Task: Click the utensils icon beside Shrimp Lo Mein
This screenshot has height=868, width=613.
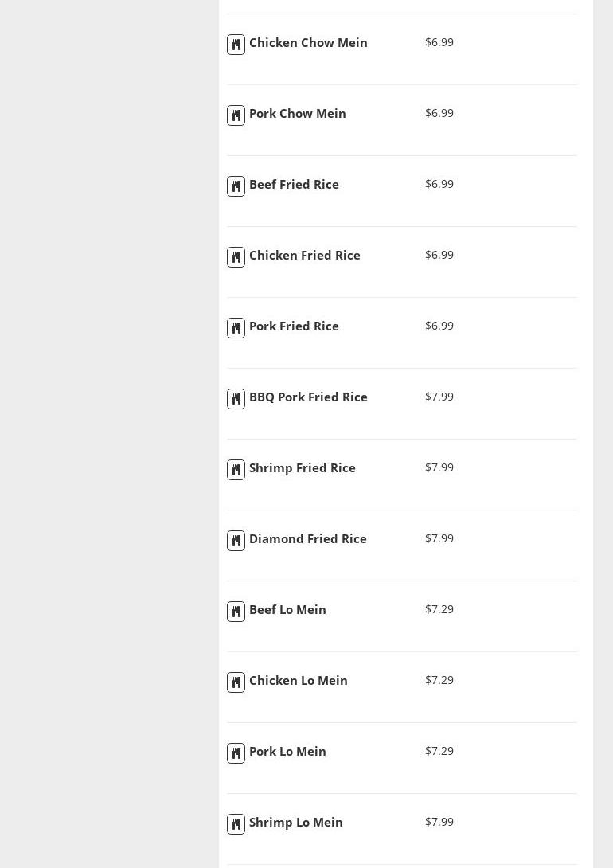Action: [236, 824]
